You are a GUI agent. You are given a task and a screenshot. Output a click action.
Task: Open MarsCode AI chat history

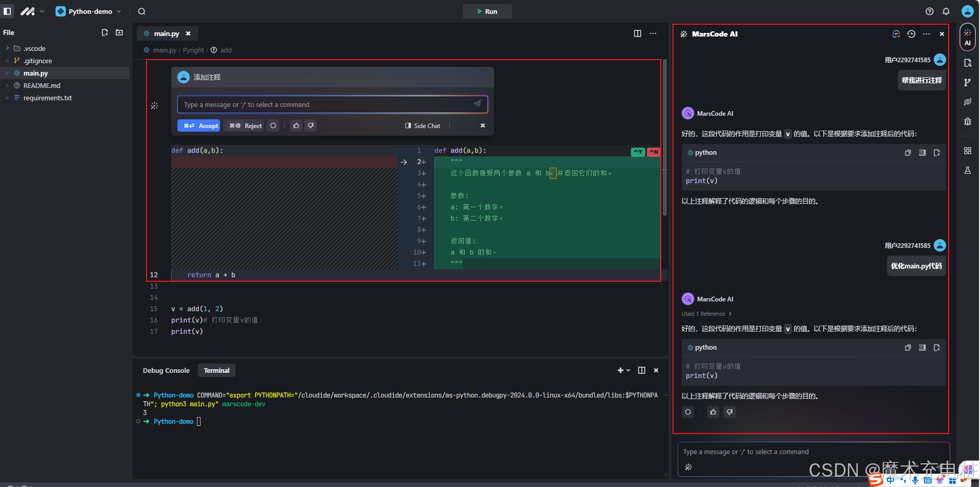pos(911,34)
